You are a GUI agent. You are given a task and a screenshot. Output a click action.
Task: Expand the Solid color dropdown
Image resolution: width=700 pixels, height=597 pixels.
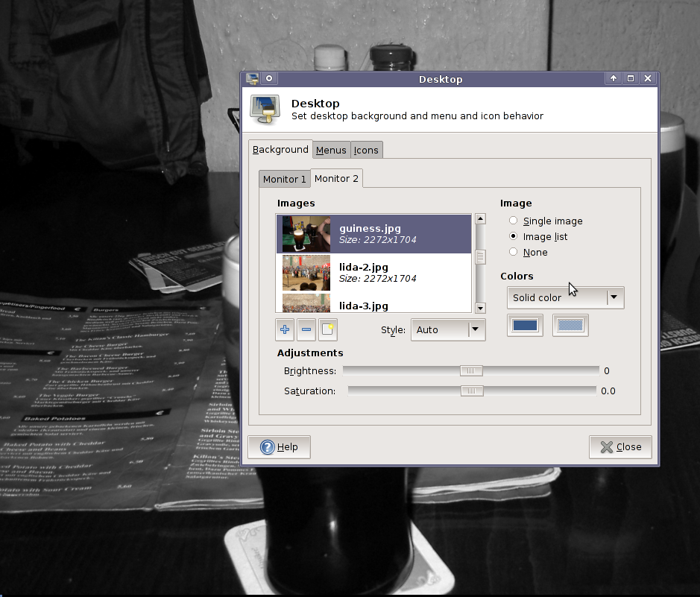coord(564,297)
